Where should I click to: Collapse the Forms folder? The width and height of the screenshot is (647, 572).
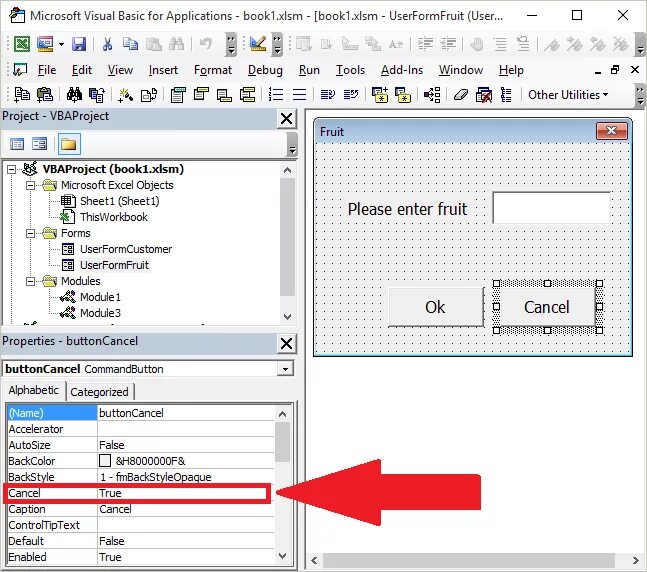click(31, 234)
